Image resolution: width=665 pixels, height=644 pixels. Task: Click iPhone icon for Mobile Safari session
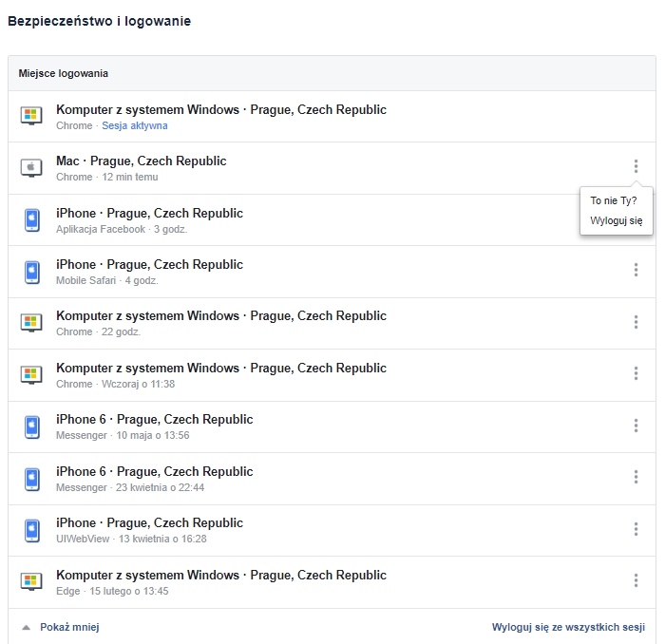pyautogui.click(x=32, y=273)
